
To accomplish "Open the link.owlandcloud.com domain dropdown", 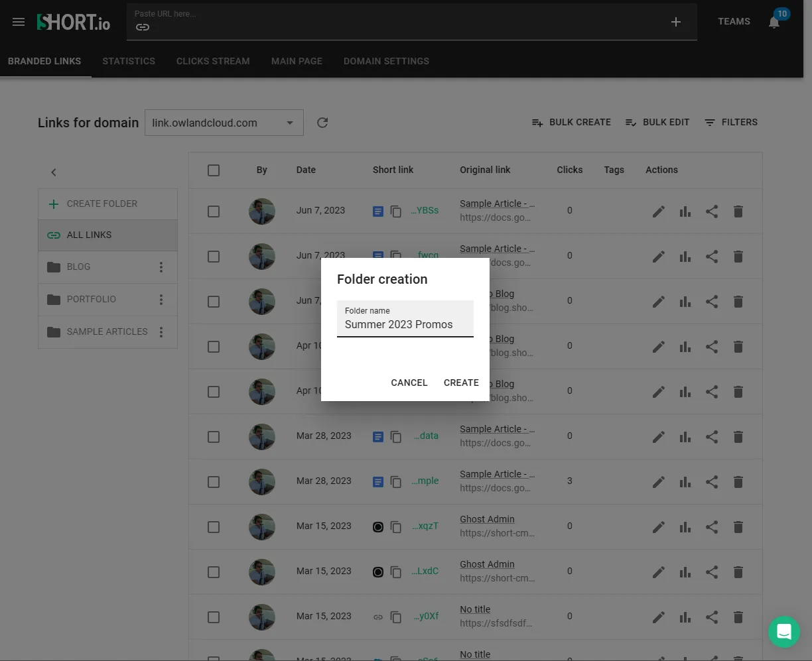I will tap(224, 123).
